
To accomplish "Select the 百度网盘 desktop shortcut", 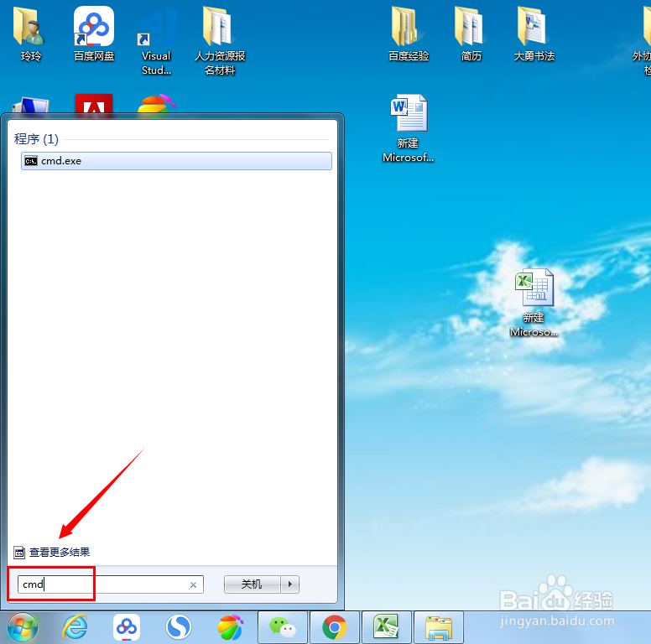I will (94, 34).
